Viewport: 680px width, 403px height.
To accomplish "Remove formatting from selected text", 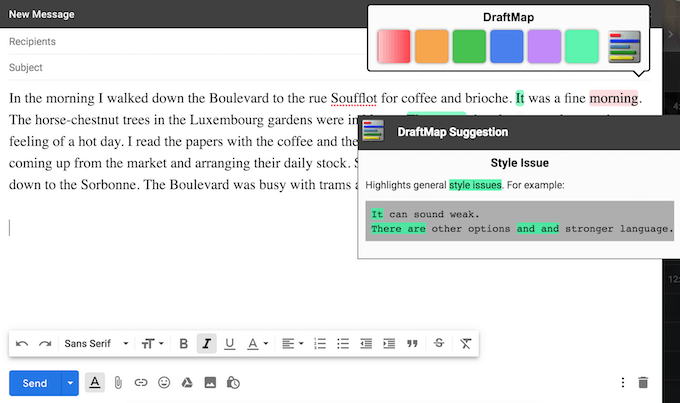I will (465, 344).
